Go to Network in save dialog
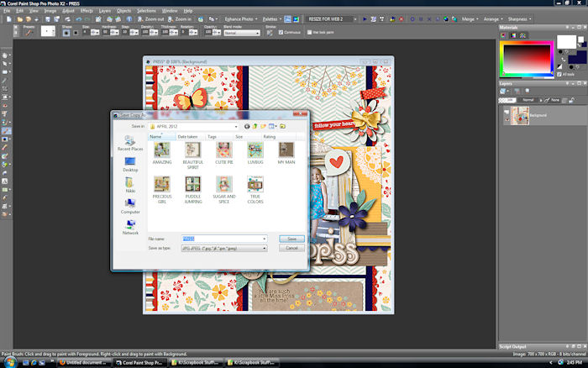 [130, 228]
